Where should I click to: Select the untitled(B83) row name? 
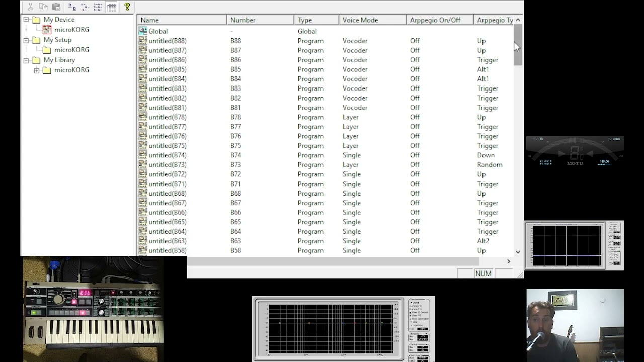click(168, 88)
